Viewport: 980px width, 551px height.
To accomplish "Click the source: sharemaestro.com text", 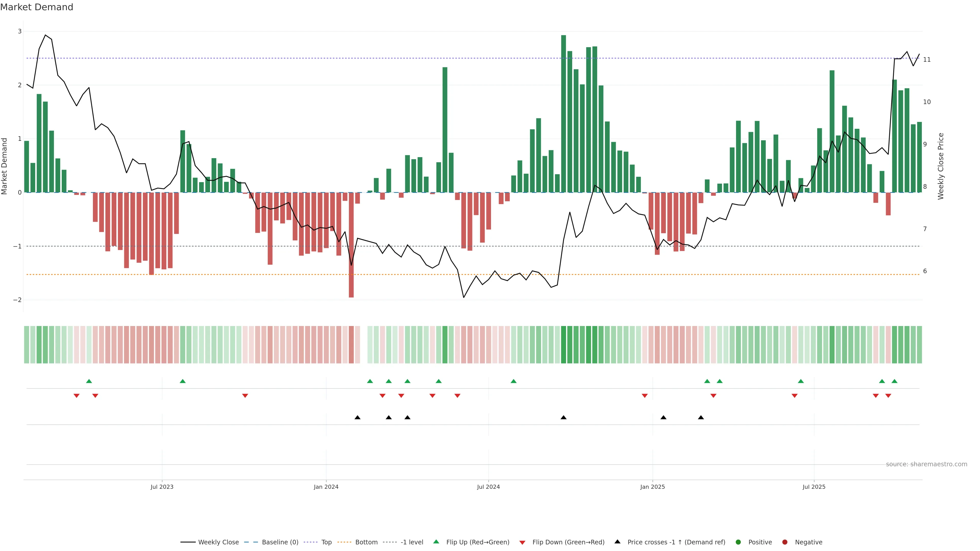I will 926,464.
